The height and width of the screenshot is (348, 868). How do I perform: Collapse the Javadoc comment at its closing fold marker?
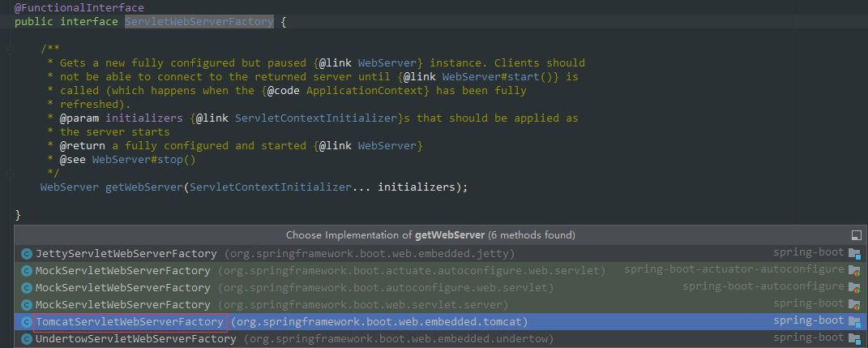[x=10, y=174]
